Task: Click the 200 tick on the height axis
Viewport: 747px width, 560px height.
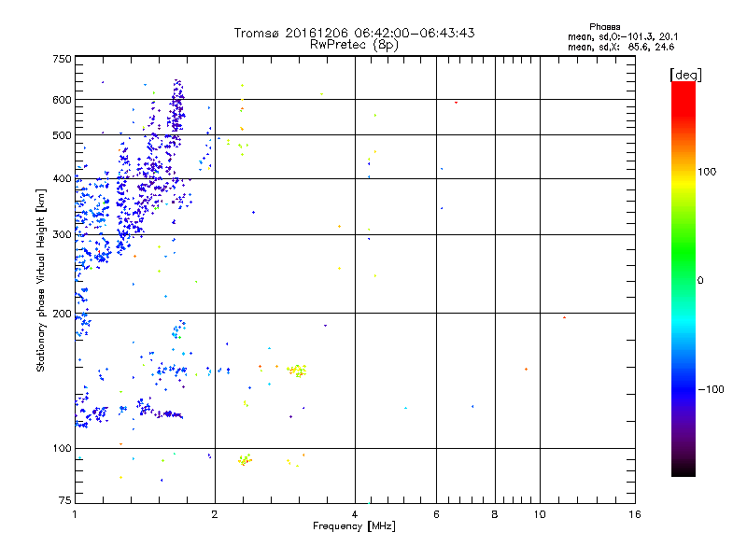Action: click(62, 314)
